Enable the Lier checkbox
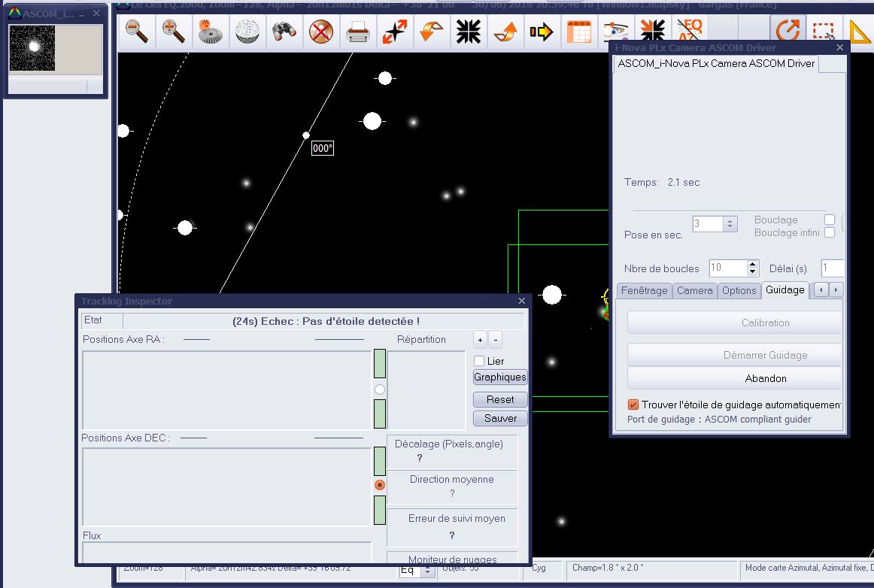The width and height of the screenshot is (874, 588). point(479,362)
